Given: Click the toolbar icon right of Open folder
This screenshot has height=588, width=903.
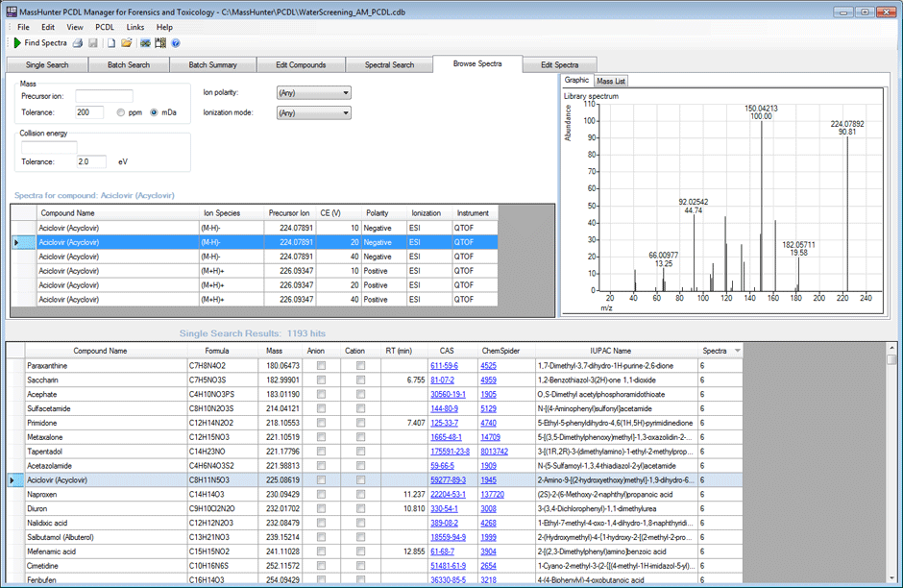Looking at the screenshot, I should point(144,43).
